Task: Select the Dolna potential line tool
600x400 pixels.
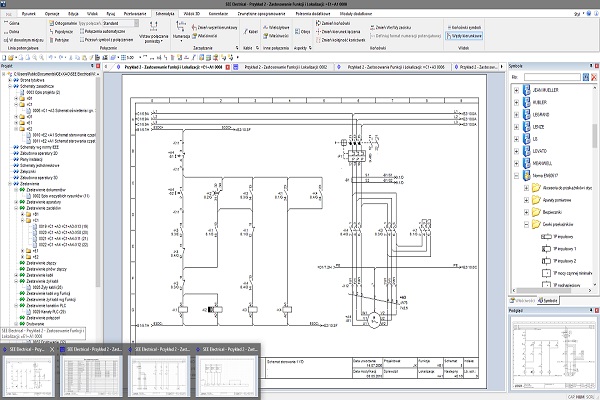Action: pos(11,32)
